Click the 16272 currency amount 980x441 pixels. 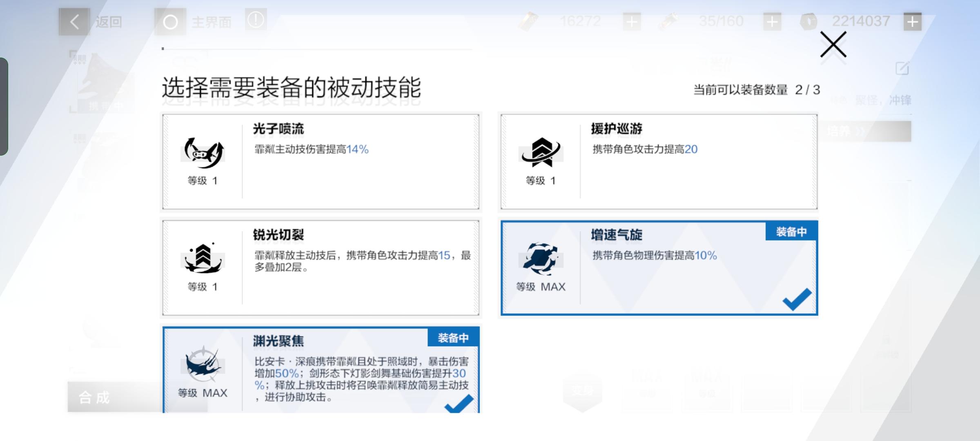pyautogui.click(x=580, y=21)
